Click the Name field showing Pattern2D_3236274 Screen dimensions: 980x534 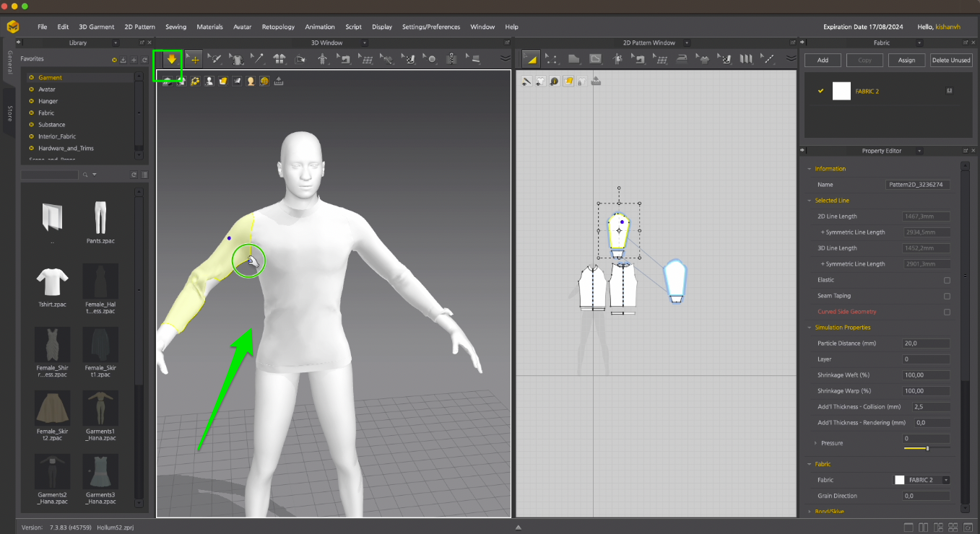point(918,185)
